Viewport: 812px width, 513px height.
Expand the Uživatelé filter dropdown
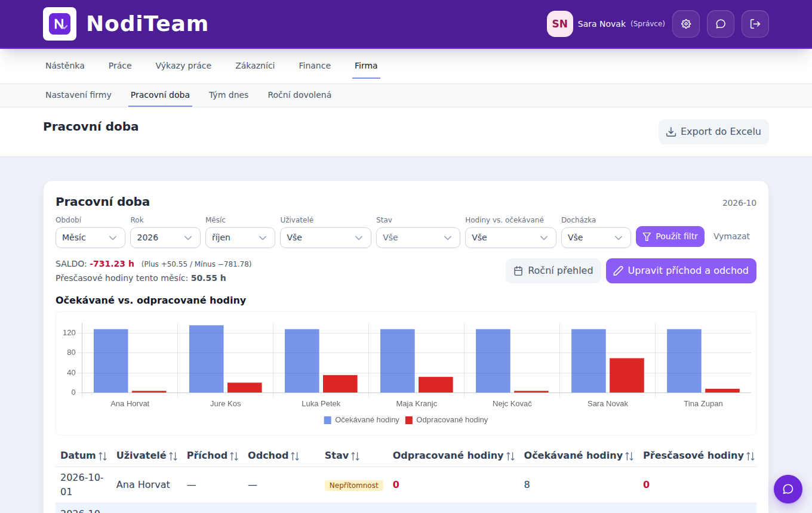tap(325, 237)
